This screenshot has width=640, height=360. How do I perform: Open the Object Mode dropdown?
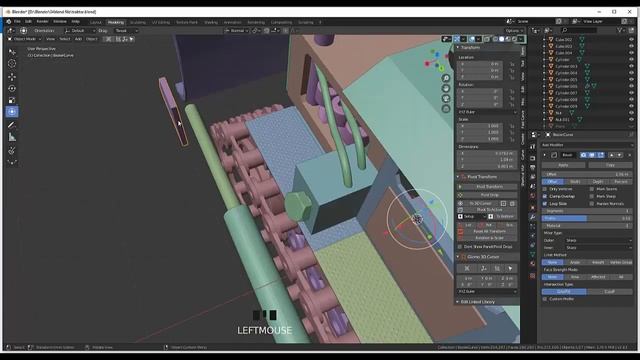24,39
